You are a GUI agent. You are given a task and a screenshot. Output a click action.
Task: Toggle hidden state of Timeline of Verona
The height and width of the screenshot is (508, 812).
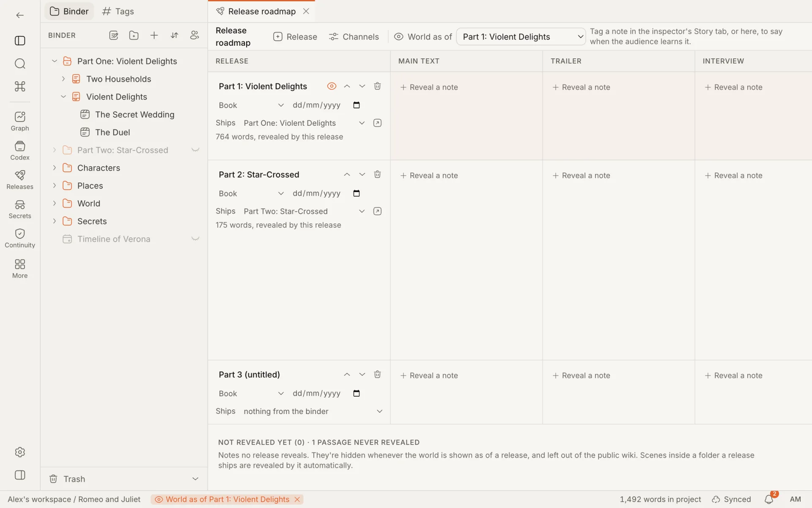coord(195,239)
